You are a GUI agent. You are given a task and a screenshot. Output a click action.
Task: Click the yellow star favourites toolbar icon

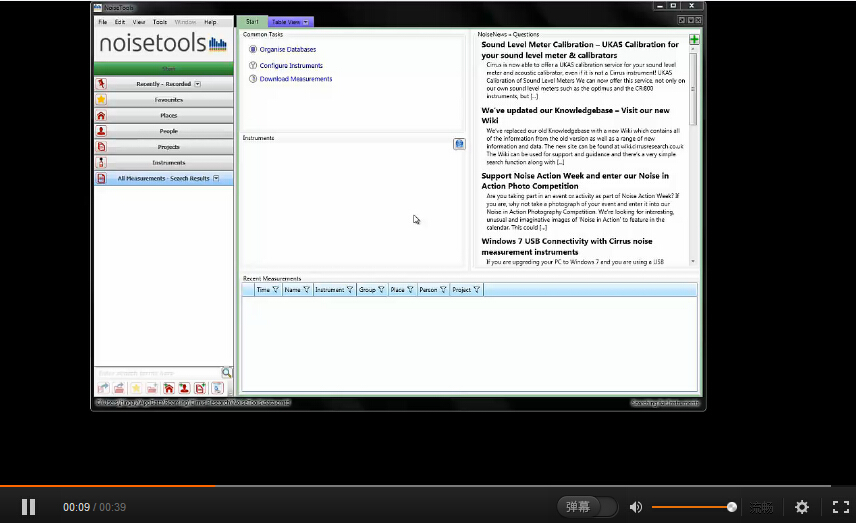tap(135, 388)
